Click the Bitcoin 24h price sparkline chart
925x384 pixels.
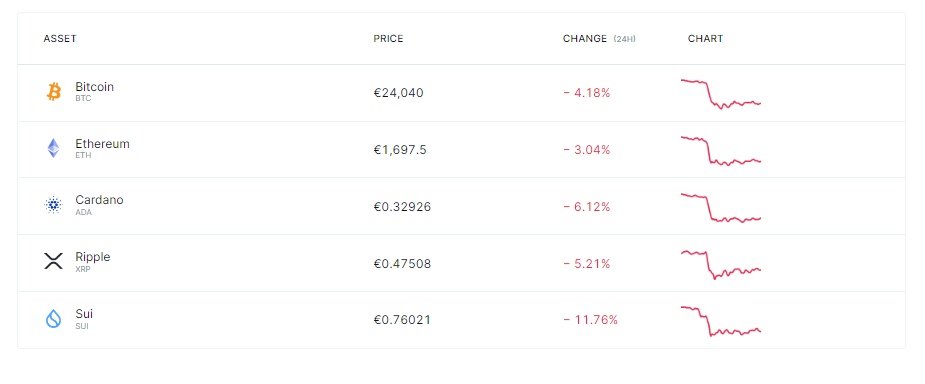click(721, 94)
